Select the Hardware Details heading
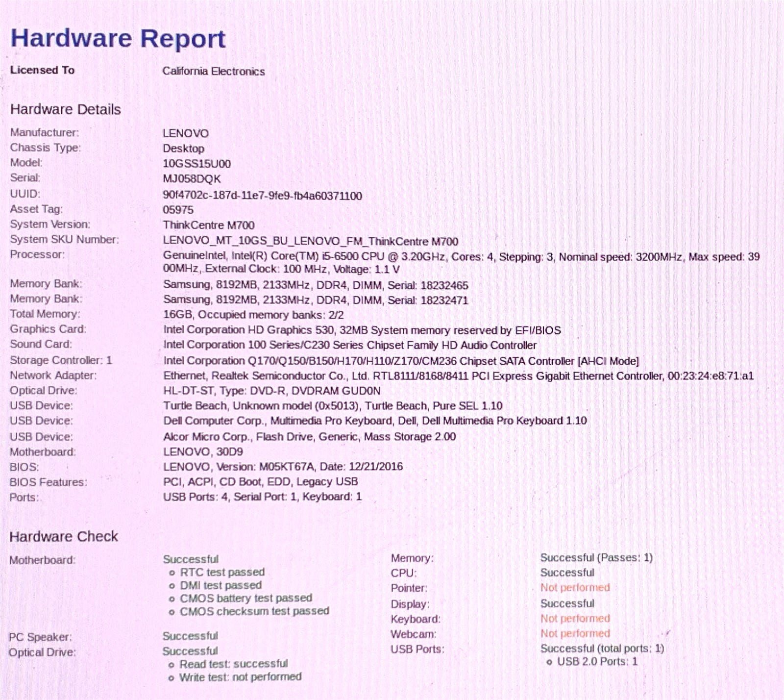The height and width of the screenshot is (700, 784). 66,109
